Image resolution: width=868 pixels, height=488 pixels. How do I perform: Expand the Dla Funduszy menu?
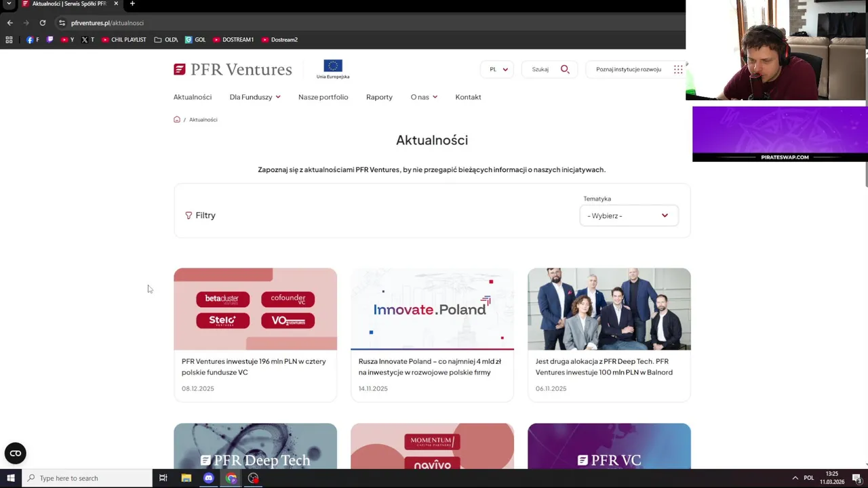click(x=255, y=97)
